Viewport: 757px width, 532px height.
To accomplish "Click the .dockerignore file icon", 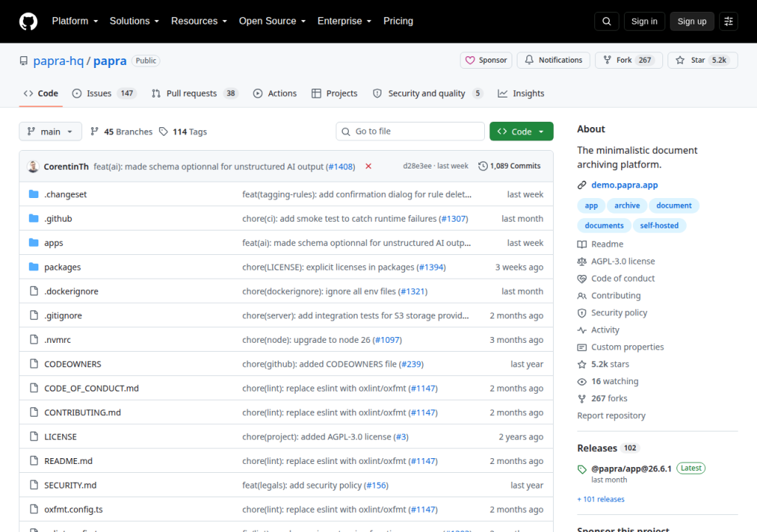I will (34, 290).
